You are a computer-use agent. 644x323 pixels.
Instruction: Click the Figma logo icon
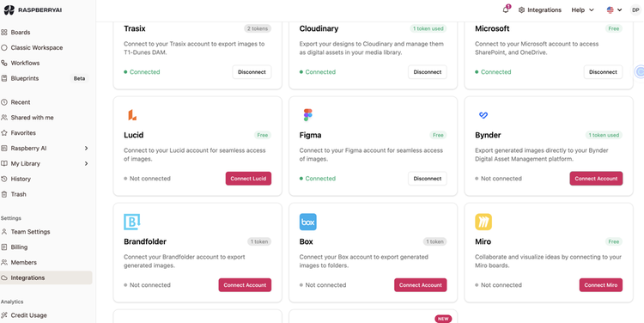tap(307, 115)
